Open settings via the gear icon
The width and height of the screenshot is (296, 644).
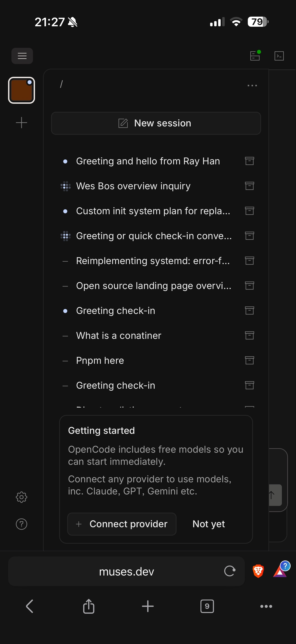tap(22, 497)
